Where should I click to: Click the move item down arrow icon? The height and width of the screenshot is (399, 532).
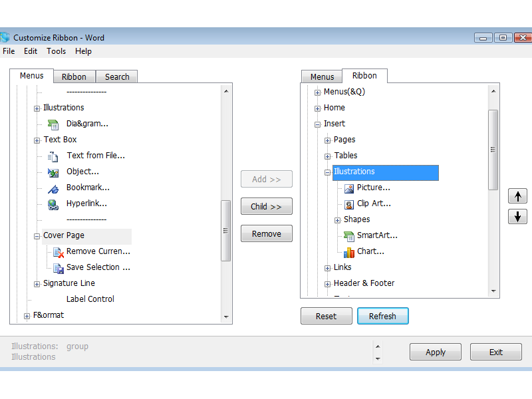pos(517,217)
